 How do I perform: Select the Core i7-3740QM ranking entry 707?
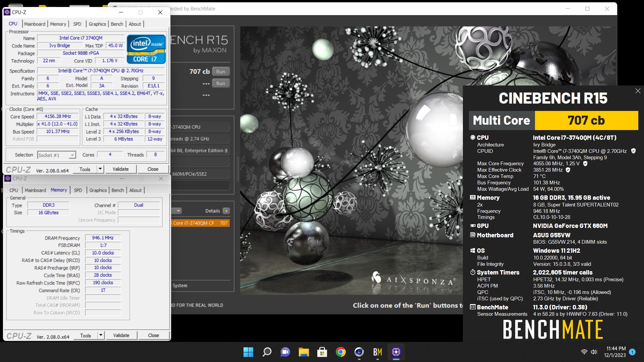[x=200, y=223]
